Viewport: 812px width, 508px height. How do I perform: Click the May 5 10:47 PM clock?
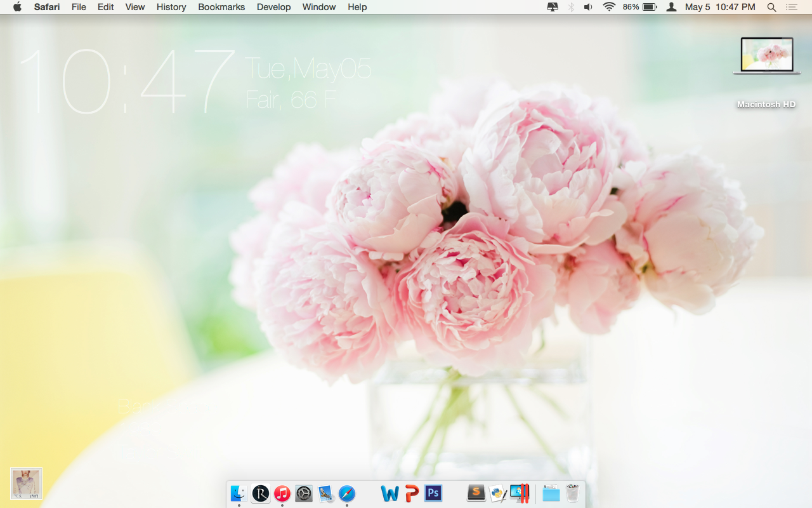pos(720,7)
